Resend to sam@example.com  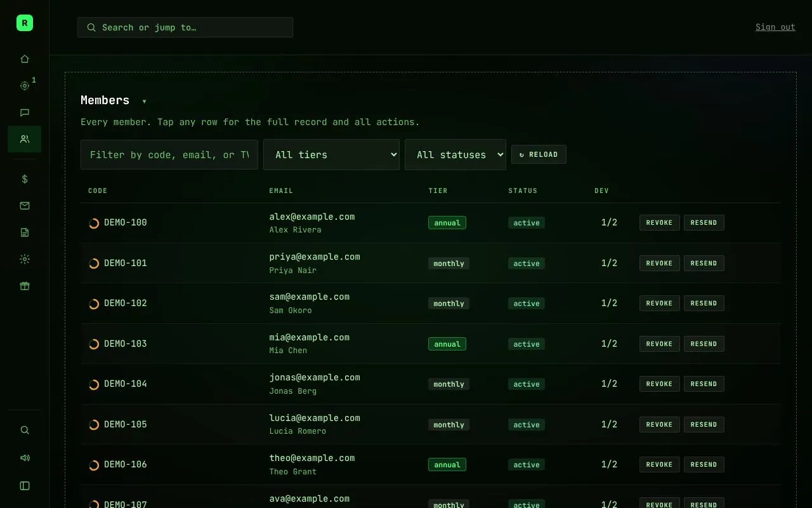coord(704,303)
